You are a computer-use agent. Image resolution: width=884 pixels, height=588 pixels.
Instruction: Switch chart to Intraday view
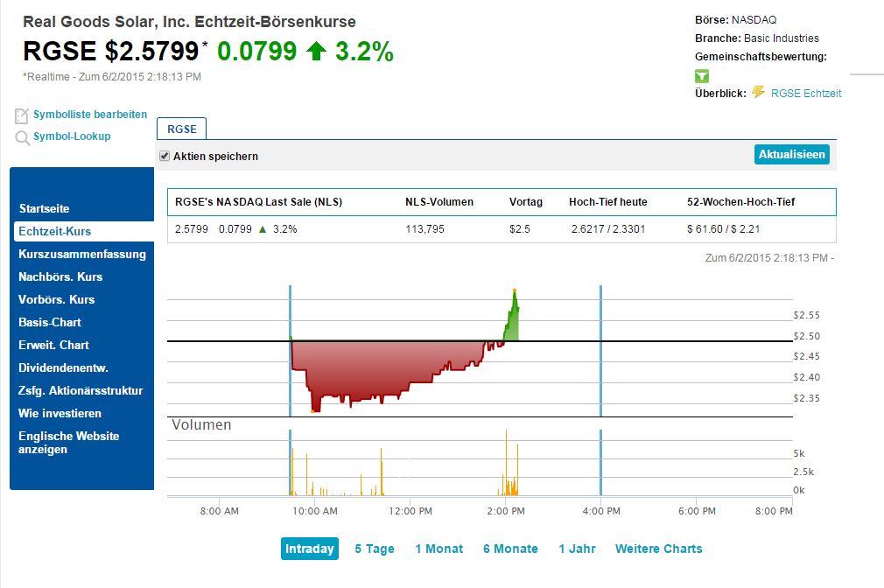pyautogui.click(x=310, y=549)
